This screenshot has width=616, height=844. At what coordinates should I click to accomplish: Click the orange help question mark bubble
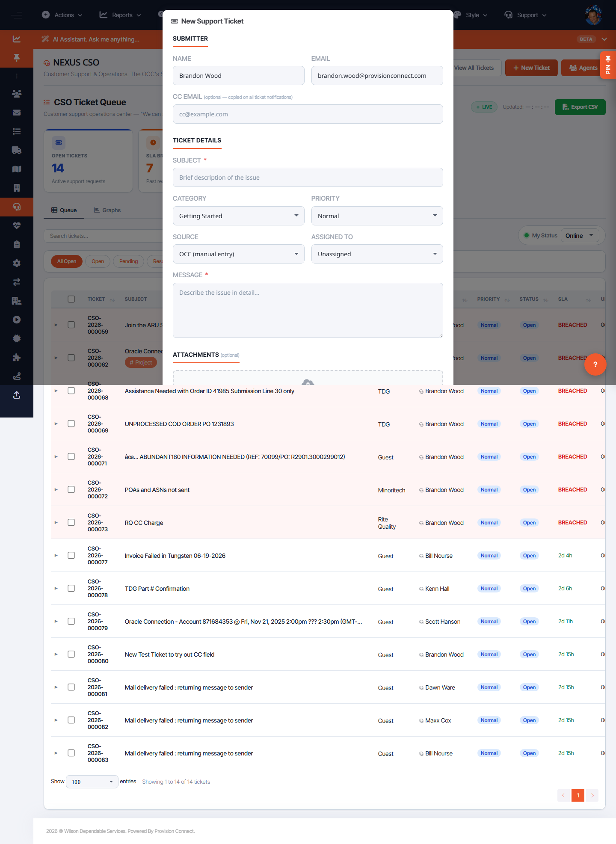[x=595, y=364]
